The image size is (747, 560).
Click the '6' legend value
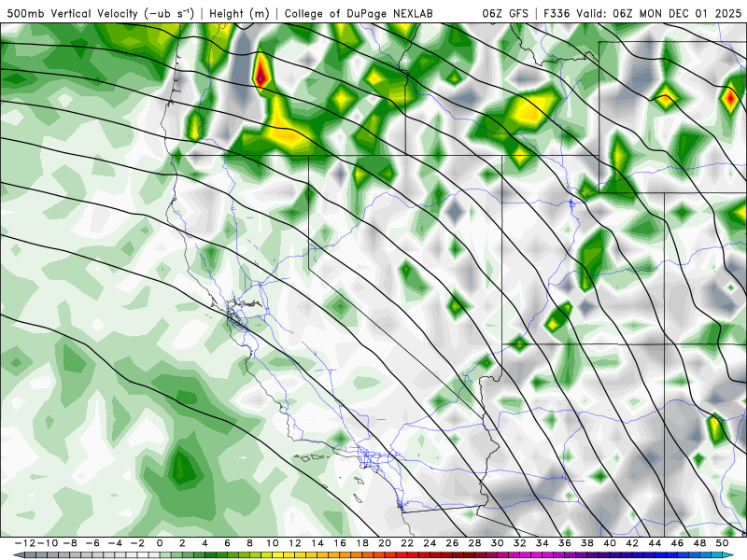tap(227, 543)
